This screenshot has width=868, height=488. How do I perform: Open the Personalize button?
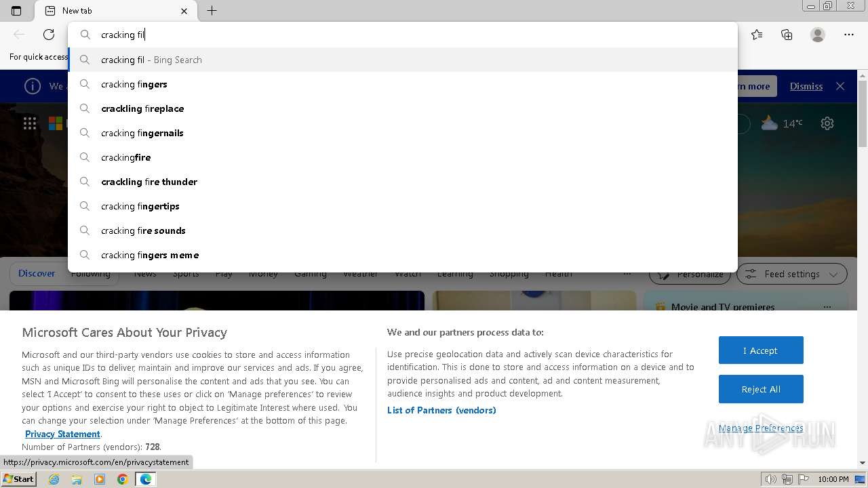pyautogui.click(x=691, y=274)
